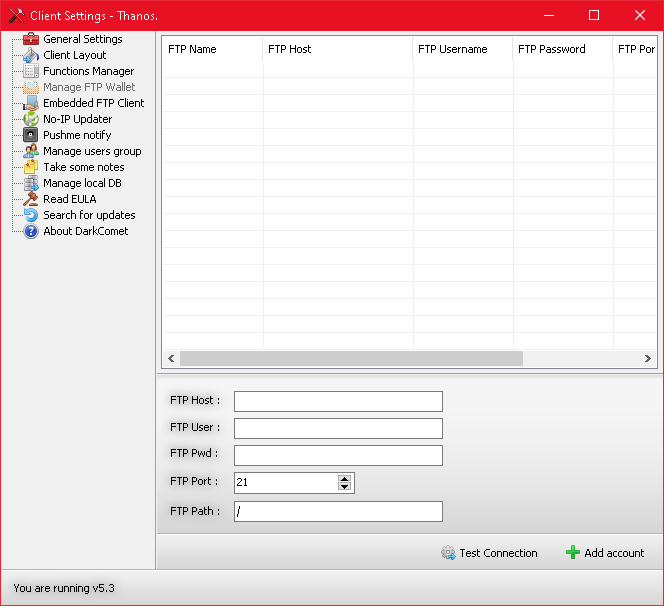The height and width of the screenshot is (606, 664).
Task: Click the General Settings toolbox icon
Action: point(31,39)
